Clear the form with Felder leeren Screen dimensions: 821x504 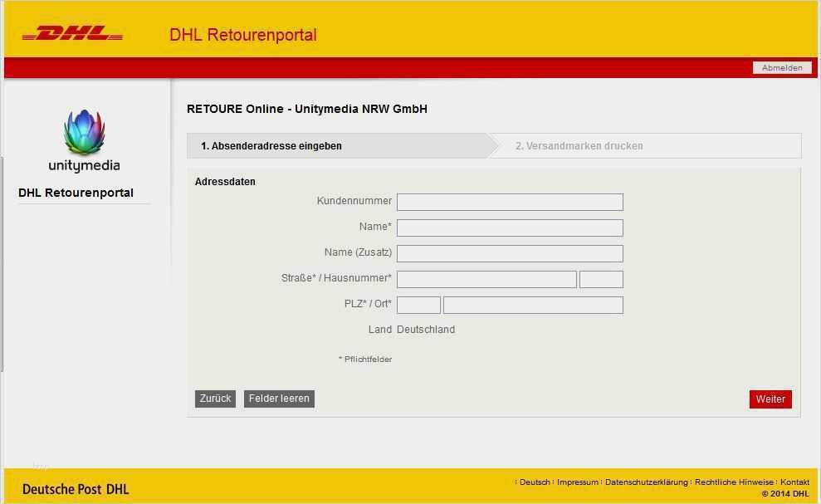(279, 399)
